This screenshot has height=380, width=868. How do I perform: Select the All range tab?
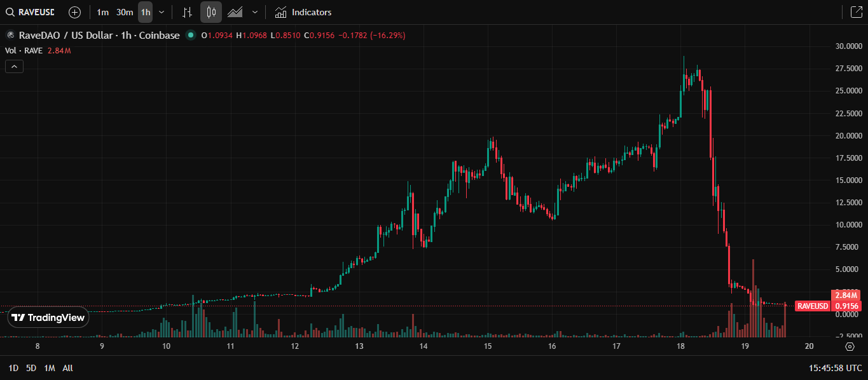(67, 368)
